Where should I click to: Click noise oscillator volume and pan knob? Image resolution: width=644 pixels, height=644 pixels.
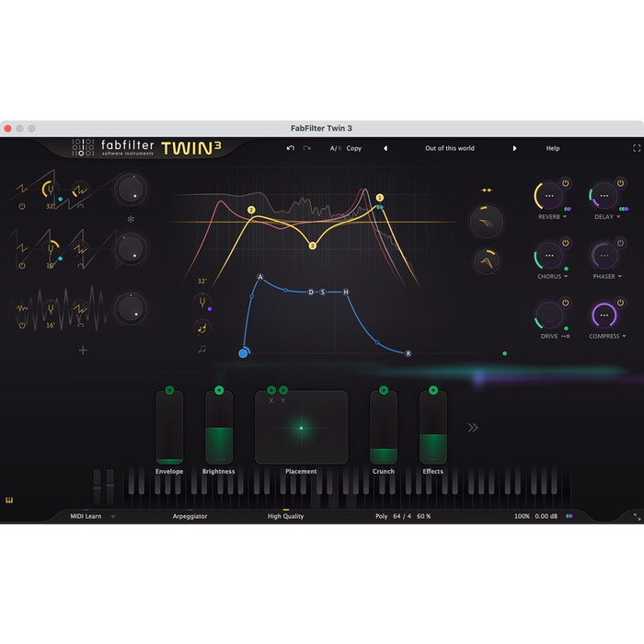[131, 308]
